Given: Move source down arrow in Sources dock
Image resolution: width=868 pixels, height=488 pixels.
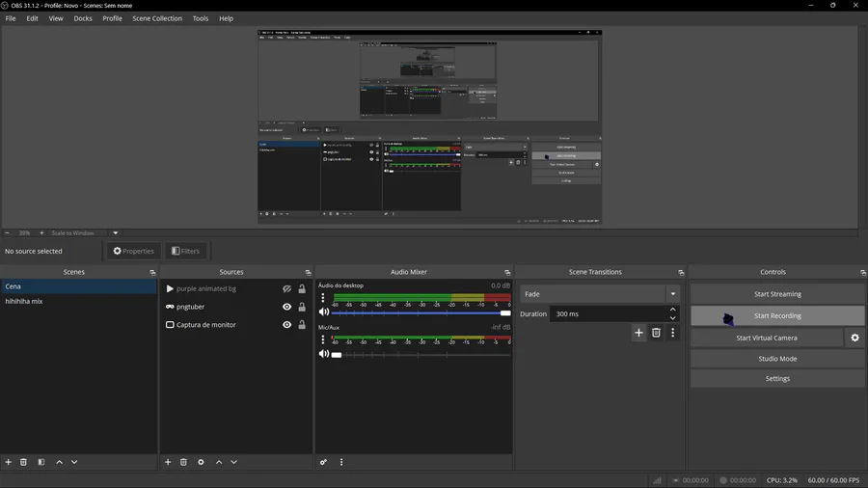Looking at the screenshot, I should pos(233,462).
